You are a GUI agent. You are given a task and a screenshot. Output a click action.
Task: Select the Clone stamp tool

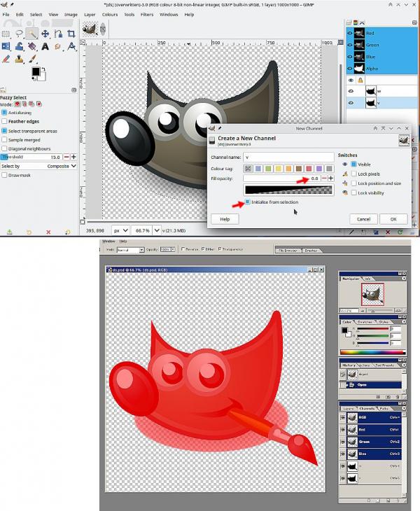click(x=19, y=59)
